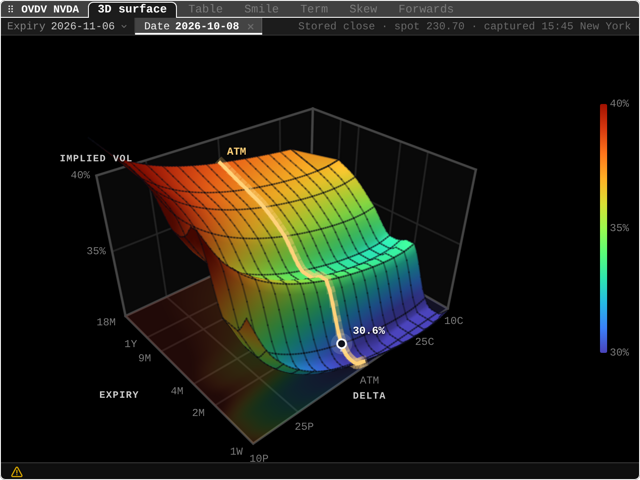Click the 25P delta axis label

304,427
